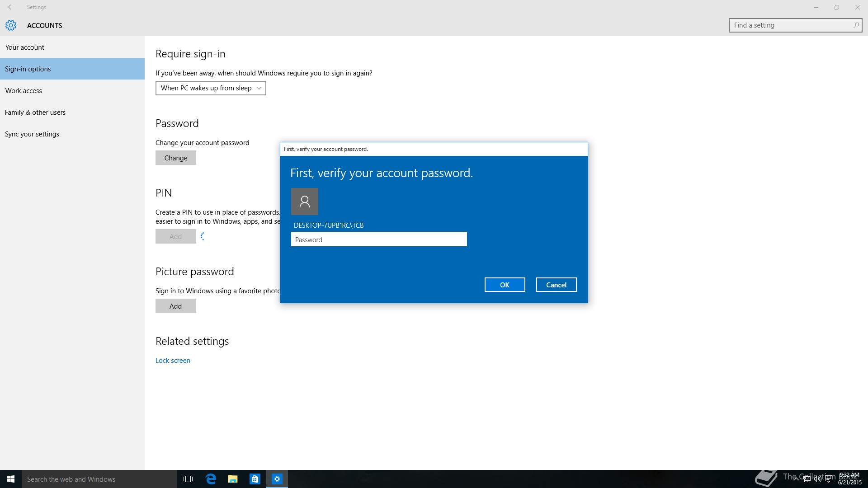Open the Lock screen related settings link
Viewport: 868px width, 488px height.
pos(173,361)
